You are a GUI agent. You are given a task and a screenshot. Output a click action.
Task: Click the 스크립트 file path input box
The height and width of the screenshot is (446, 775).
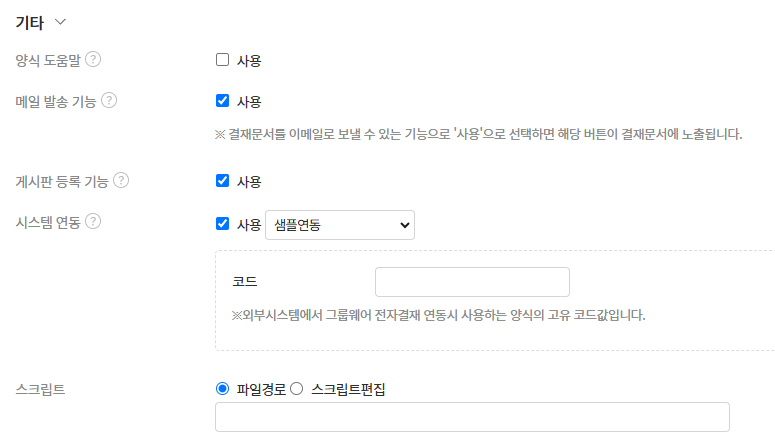click(472, 417)
